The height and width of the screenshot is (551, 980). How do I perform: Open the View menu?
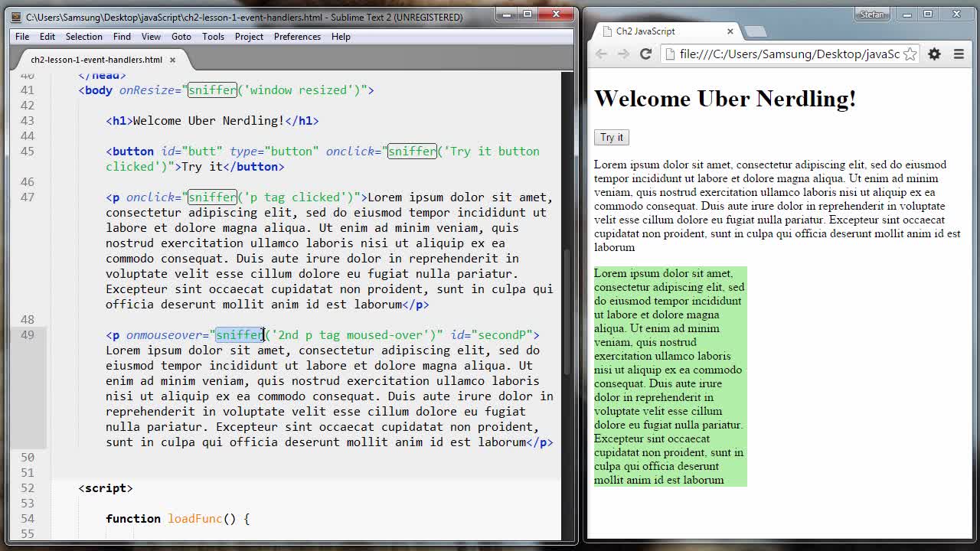[151, 37]
